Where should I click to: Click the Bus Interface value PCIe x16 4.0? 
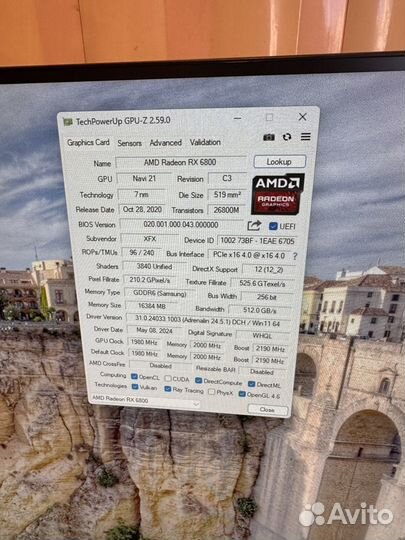coord(249,255)
